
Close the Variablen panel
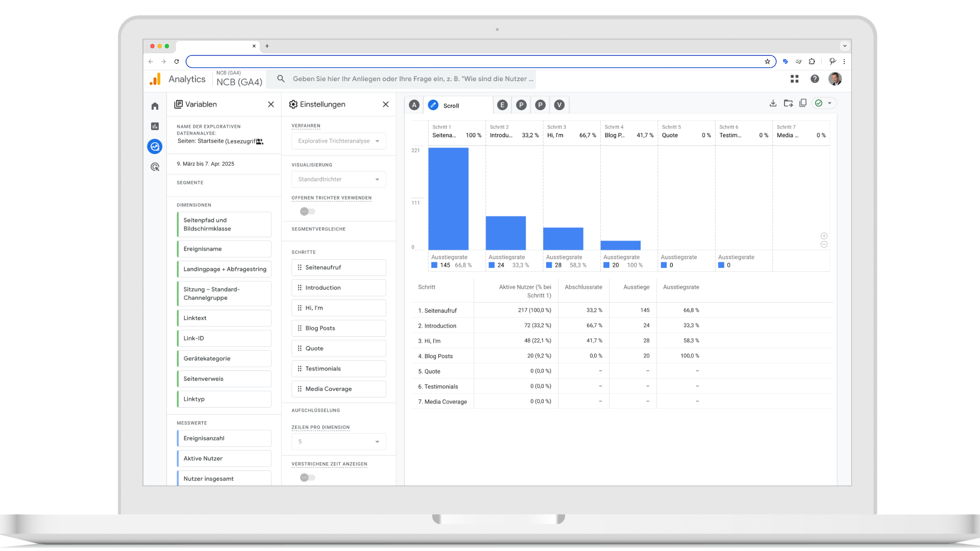[x=271, y=104]
